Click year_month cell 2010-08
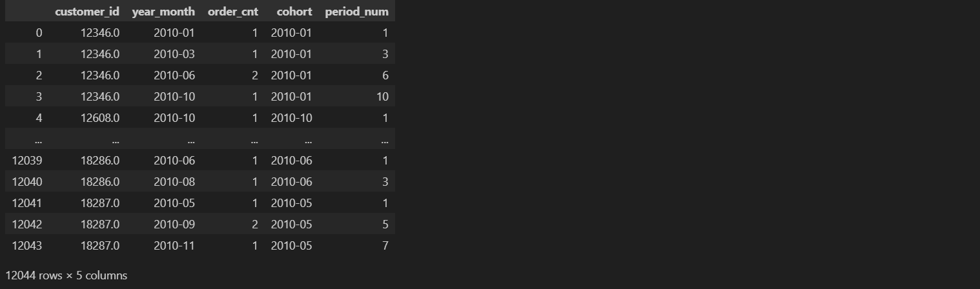The width and height of the screenshot is (980, 289). pos(174,181)
